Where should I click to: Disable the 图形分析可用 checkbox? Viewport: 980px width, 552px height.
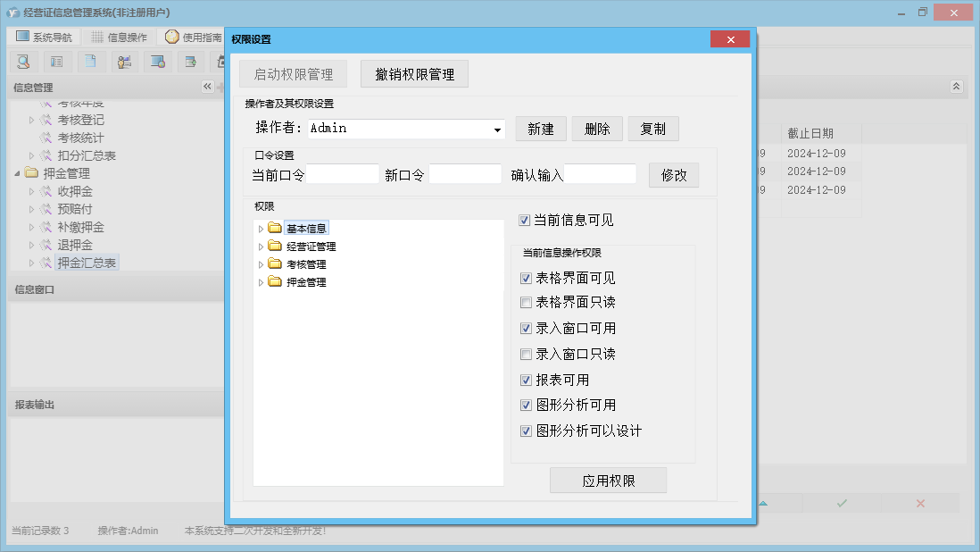(x=527, y=406)
